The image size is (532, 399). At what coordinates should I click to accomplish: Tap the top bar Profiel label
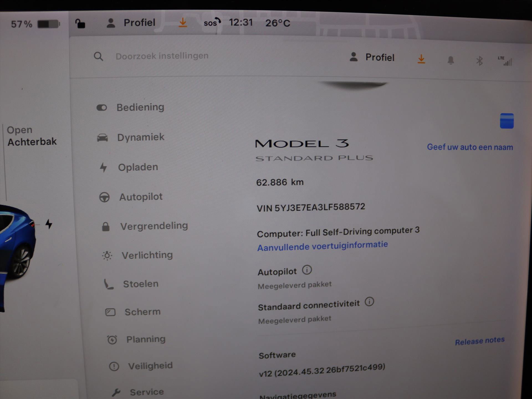click(x=139, y=23)
